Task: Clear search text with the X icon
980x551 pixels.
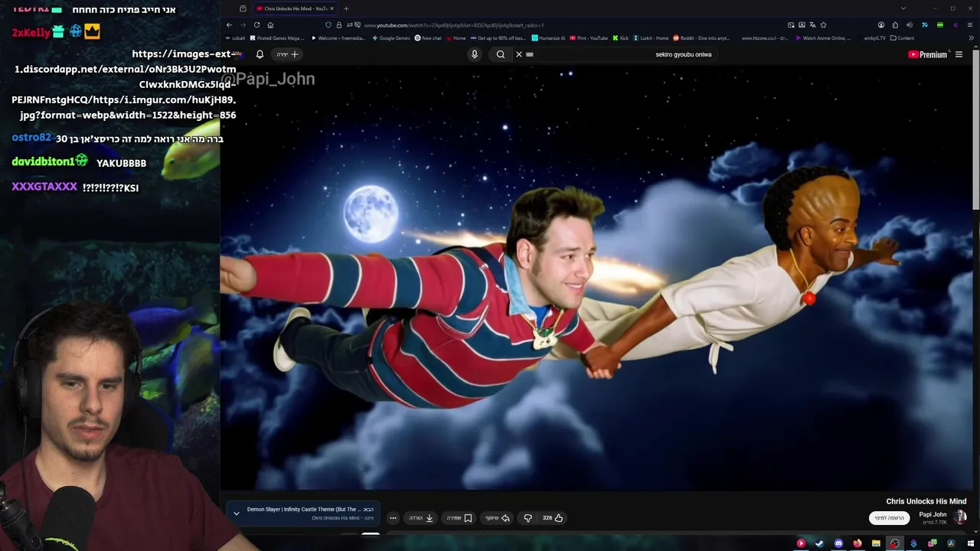Action: click(x=519, y=54)
